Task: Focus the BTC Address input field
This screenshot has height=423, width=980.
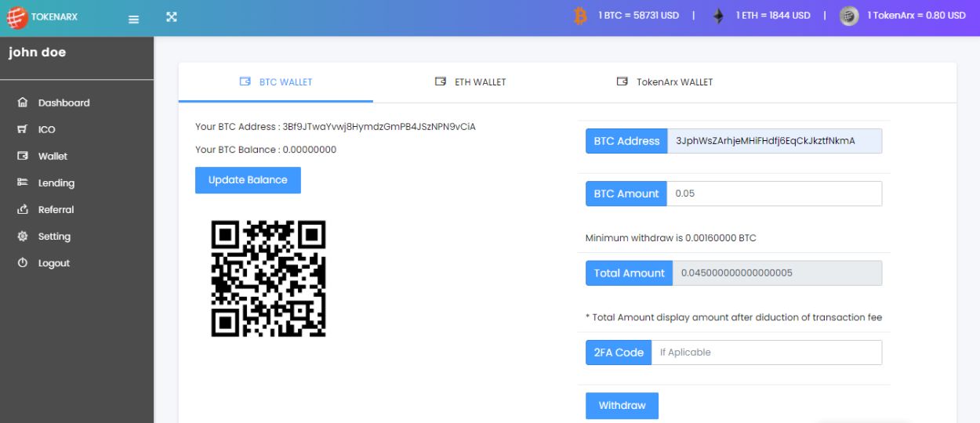Action: point(775,141)
